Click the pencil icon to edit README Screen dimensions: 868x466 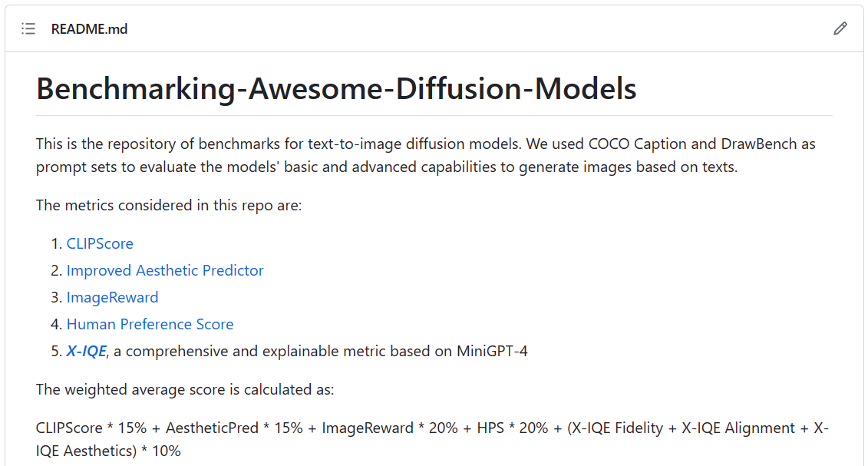pyautogui.click(x=840, y=29)
